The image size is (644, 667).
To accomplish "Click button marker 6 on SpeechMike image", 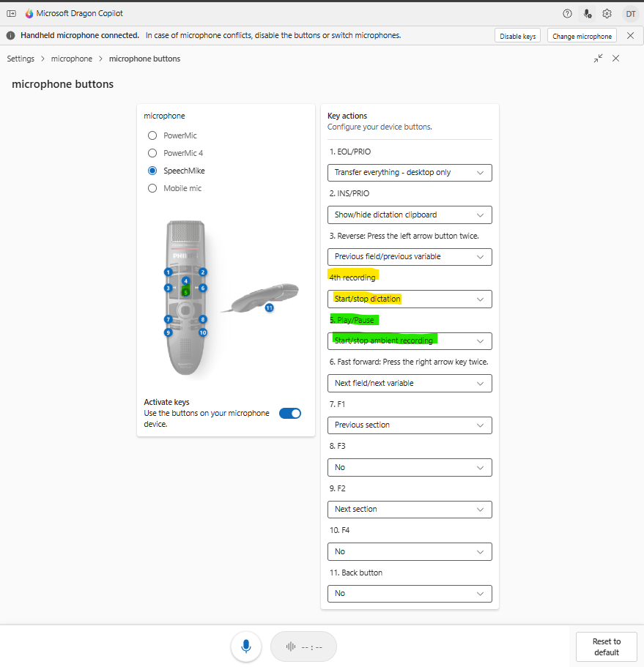I will [x=203, y=288].
